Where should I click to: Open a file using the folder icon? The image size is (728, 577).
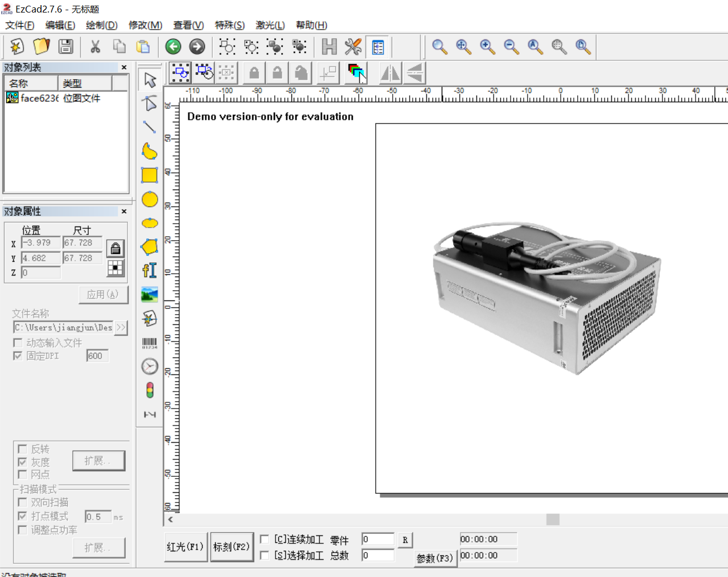(42, 47)
